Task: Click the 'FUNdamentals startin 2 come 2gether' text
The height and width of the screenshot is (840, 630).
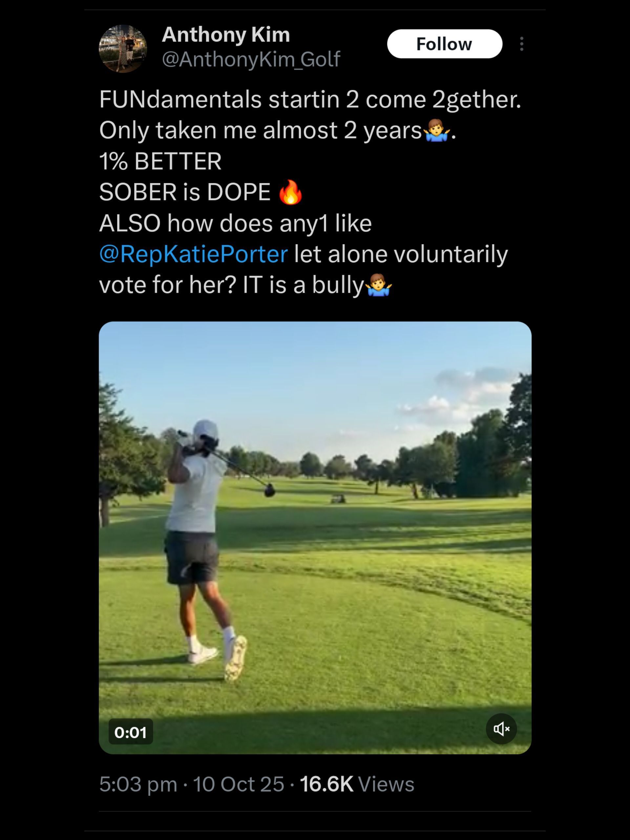Action: pos(310,100)
